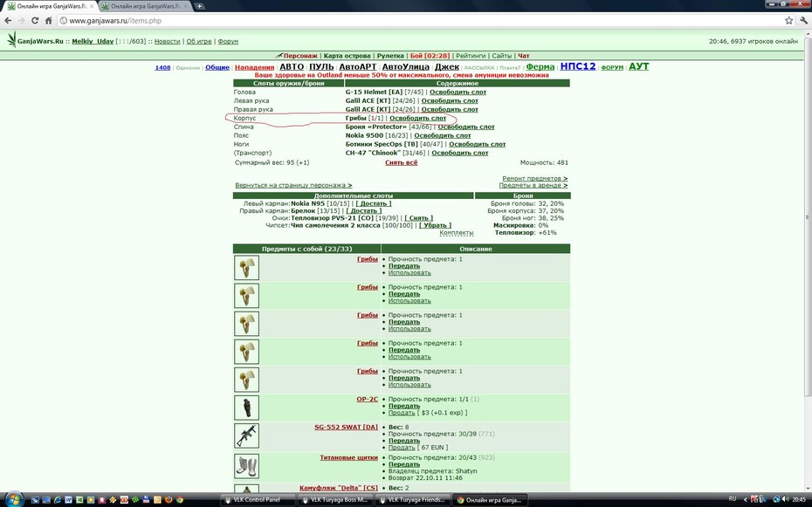Open Нападения link
Screen dimensions: 812x507
click(x=254, y=67)
